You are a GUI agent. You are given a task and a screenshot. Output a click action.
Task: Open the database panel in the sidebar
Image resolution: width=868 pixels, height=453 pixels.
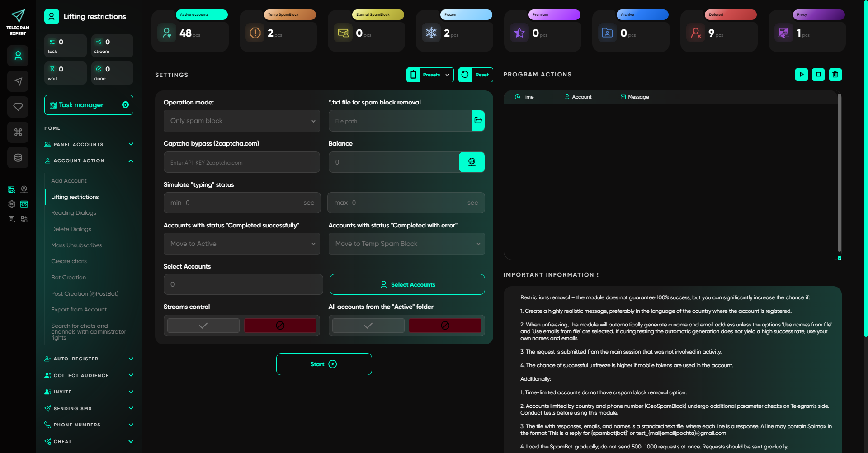pyautogui.click(x=18, y=157)
